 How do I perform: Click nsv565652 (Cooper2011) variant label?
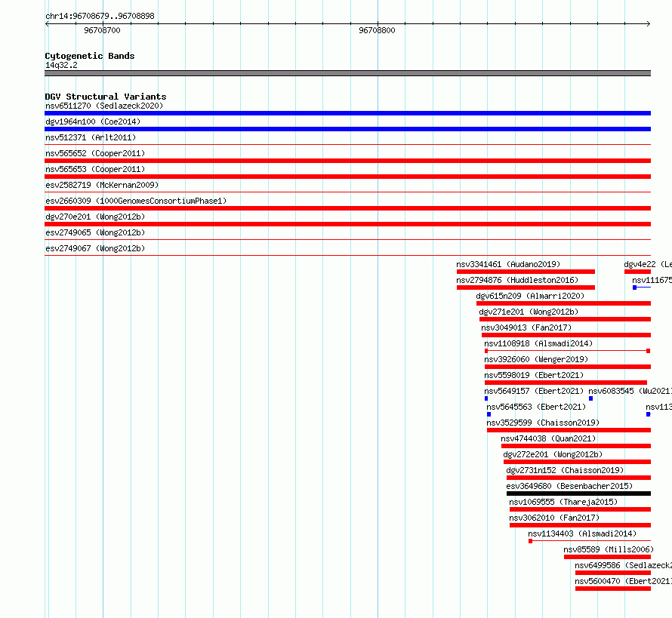[x=95, y=153]
